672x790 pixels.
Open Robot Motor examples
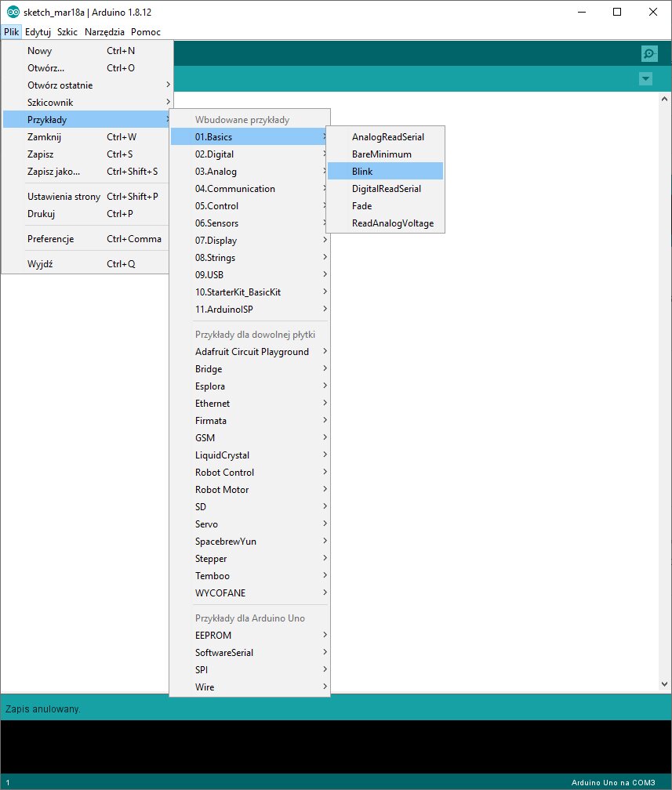coord(249,490)
